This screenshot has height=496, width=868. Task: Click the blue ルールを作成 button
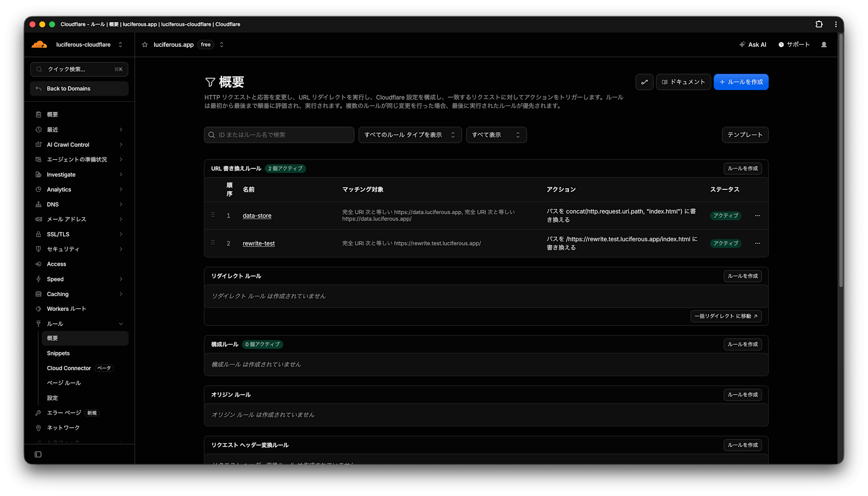pos(741,82)
